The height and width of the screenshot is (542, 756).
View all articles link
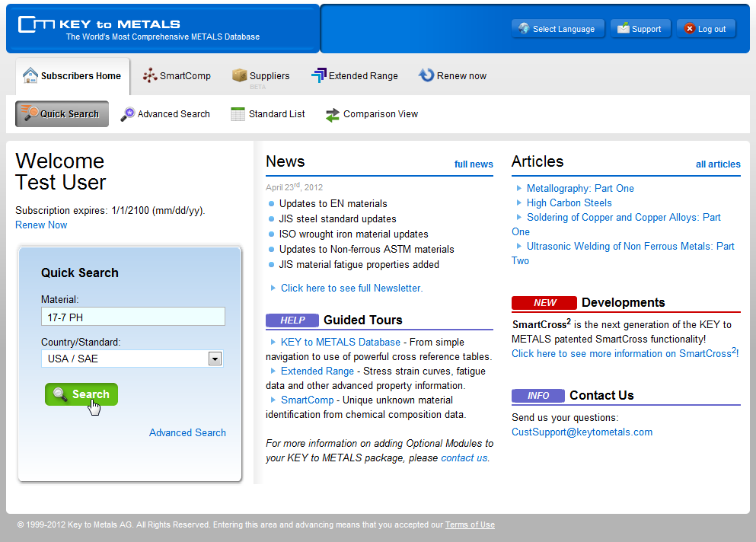pyautogui.click(x=718, y=164)
